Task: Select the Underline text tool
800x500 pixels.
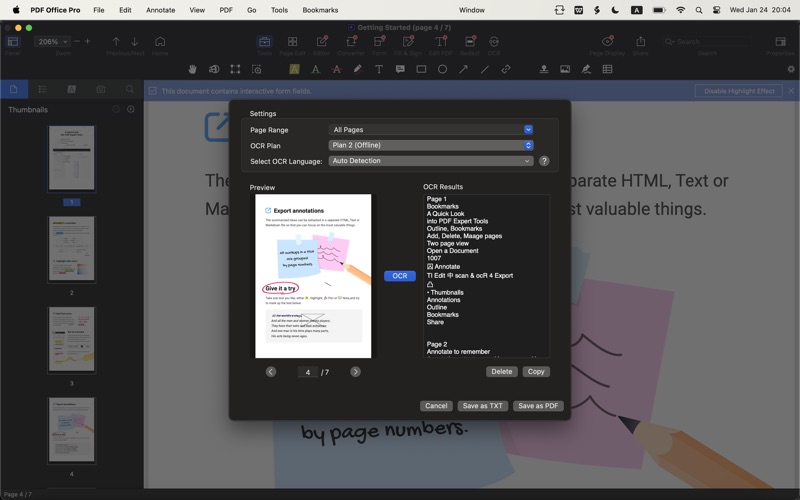Action: (316, 69)
